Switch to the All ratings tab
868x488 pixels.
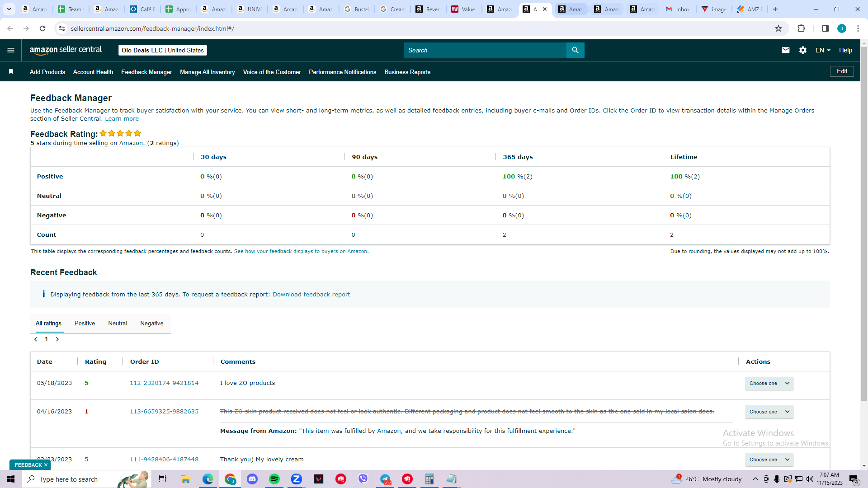(x=48, y=324)
